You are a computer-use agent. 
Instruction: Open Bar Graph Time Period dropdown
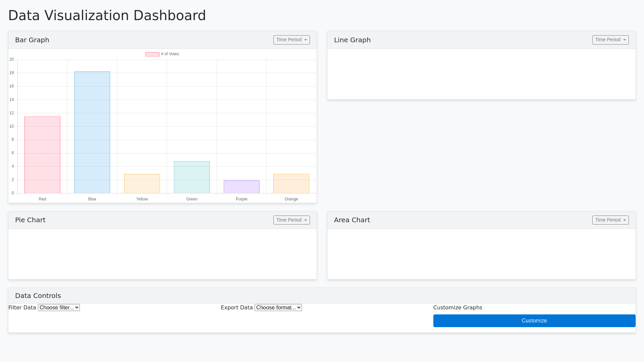pyautogui.click(x=291, y=40)
